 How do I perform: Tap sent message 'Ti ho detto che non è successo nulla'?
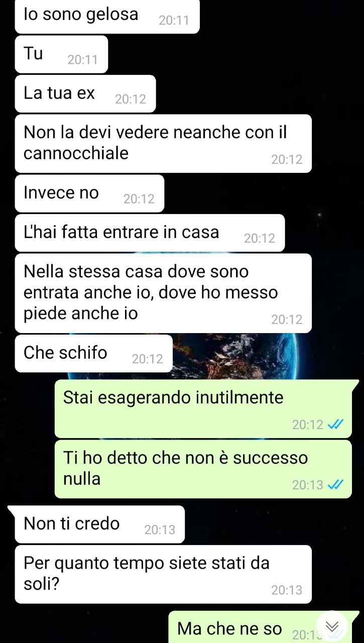[x=203, y=469]
